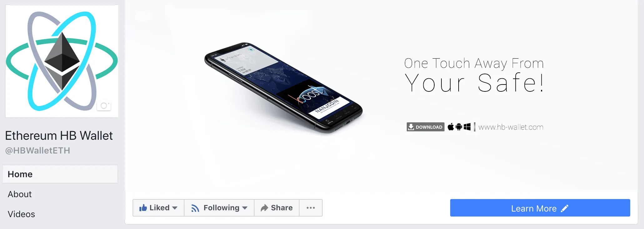Open the About section in sidebar
This screenshot has width=644, height=229.
point(20,194)
